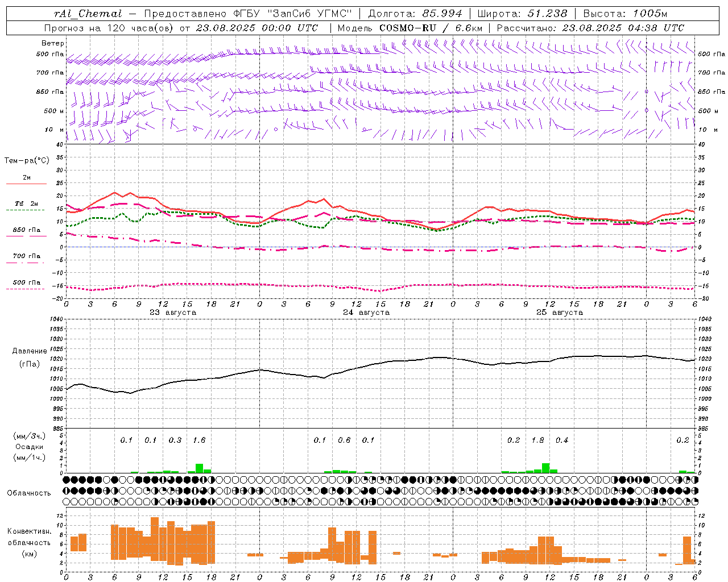This screenshot has width=728, height=582.
Task: Click the "(гПа)" unit under Давление
Action: 30,364
